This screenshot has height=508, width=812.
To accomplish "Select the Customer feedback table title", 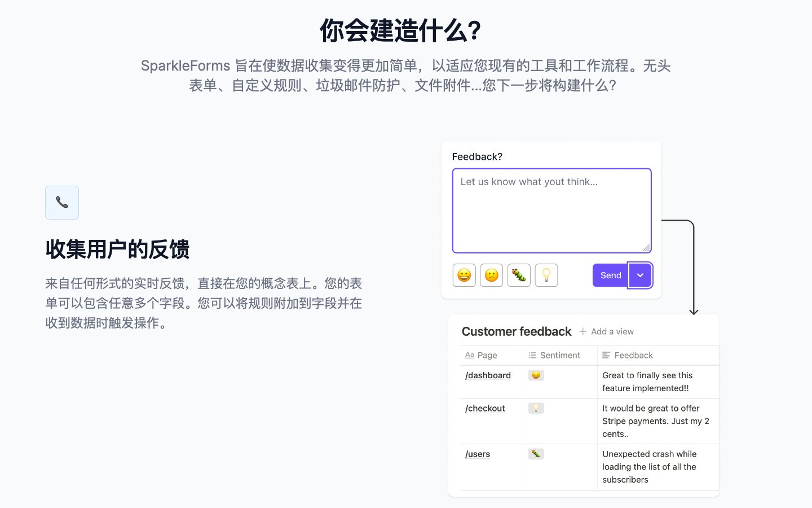I will point(516,331).
